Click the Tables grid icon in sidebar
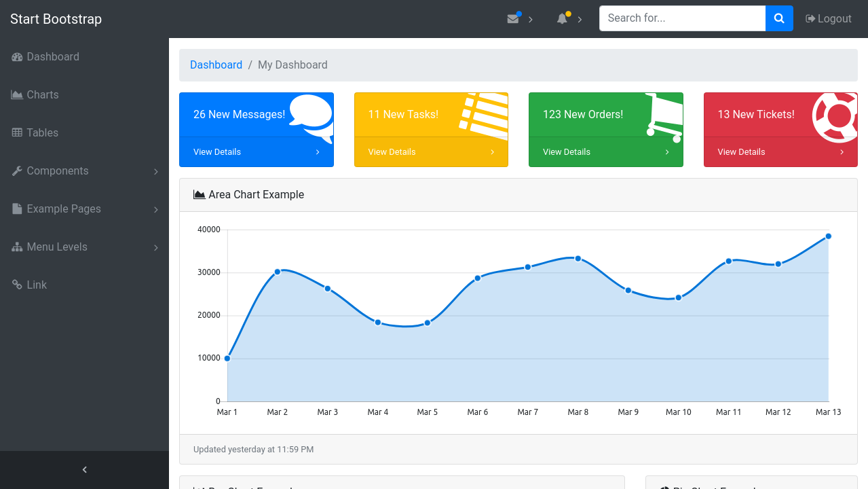The height and width of the screenshot is (489, 868). tap(17, 133)
